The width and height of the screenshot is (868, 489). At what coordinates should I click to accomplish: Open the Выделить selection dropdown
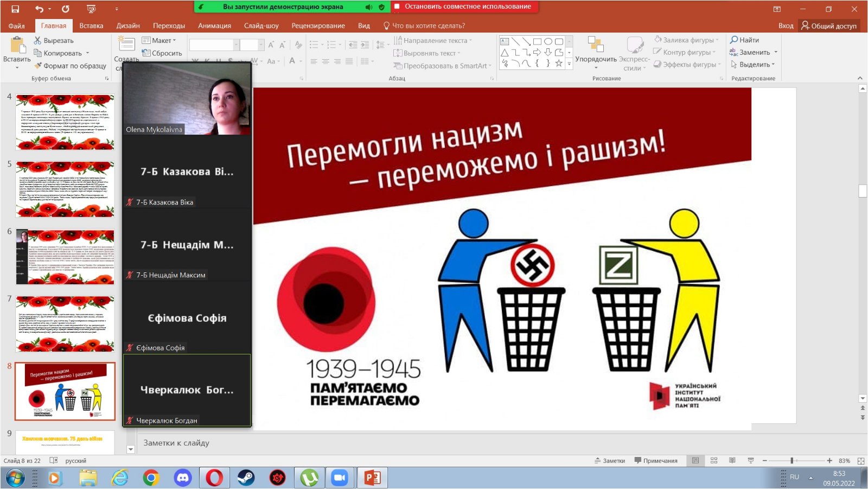(753, 65)
